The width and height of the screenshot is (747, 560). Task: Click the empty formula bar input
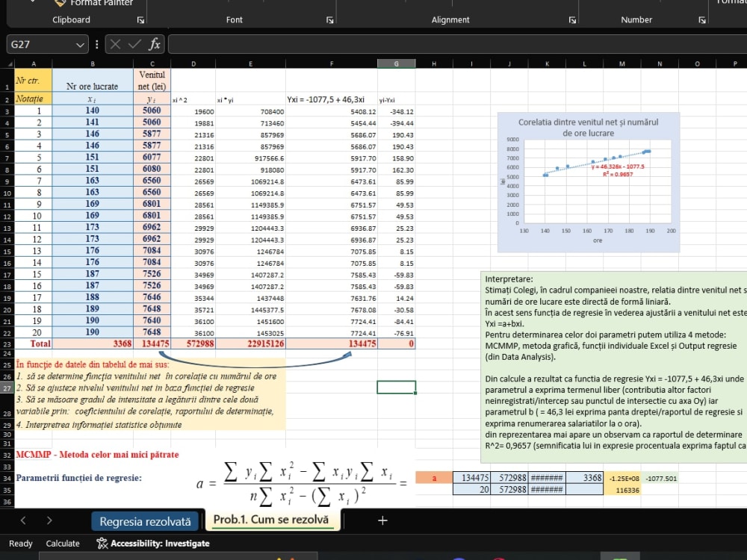[x=457, y=44]
